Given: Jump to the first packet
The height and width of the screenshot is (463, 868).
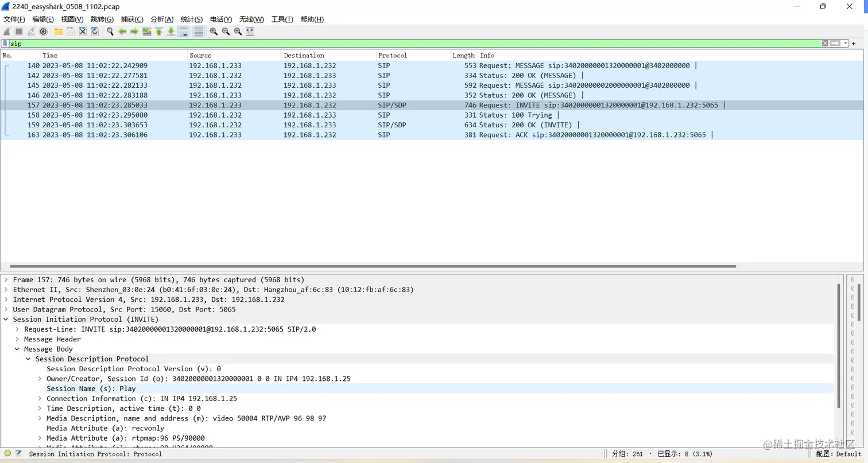Looking at the screenshot, I should [x=159, y=32].
